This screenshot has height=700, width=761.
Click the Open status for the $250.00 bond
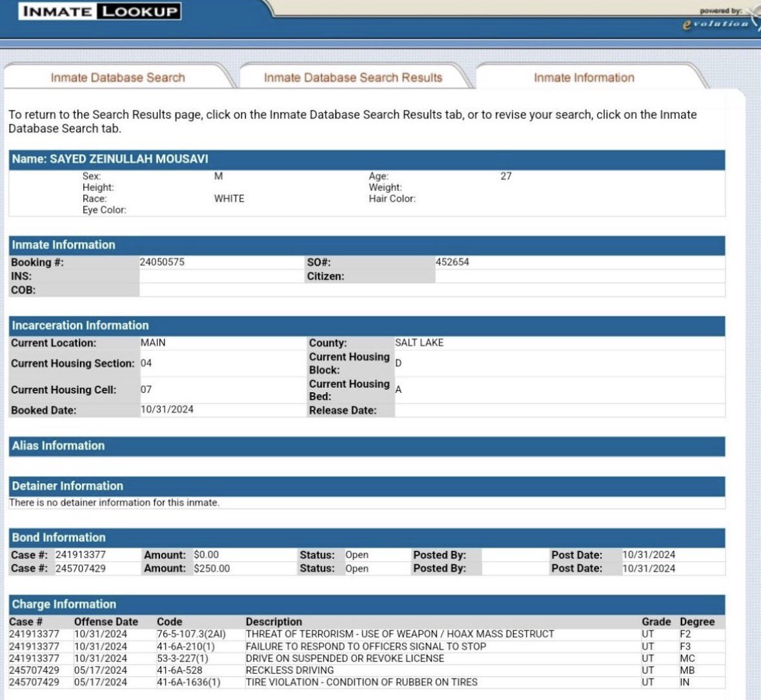click(357, 568)
